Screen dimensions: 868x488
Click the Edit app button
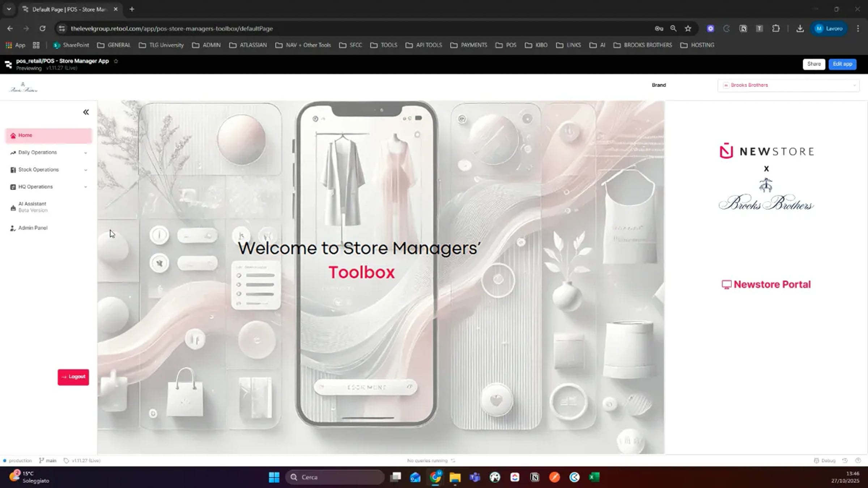[x=842, y=64]
